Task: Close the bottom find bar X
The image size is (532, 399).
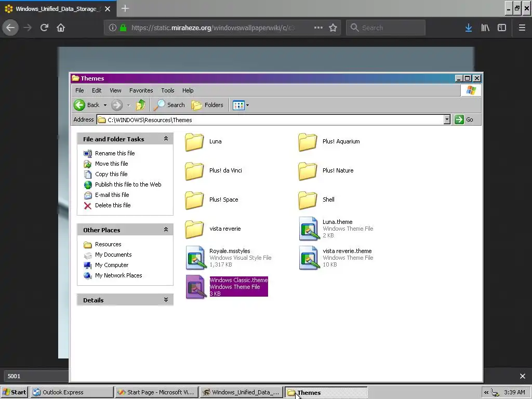Action: click(x=523, y=376)
